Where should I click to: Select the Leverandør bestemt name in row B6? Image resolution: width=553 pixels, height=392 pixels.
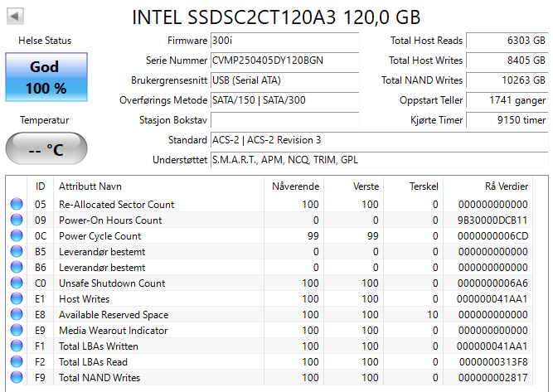pyautogui.click(x=102, y=268)
